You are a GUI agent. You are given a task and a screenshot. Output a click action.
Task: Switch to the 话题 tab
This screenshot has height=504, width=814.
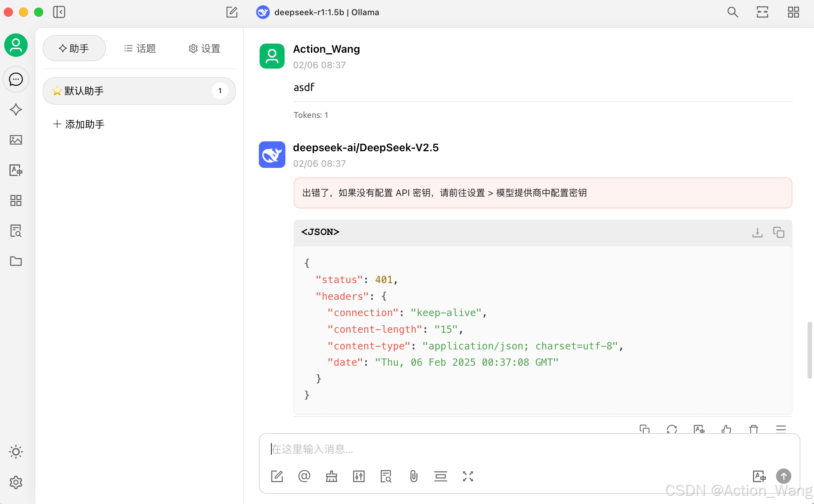coord(140,48)
